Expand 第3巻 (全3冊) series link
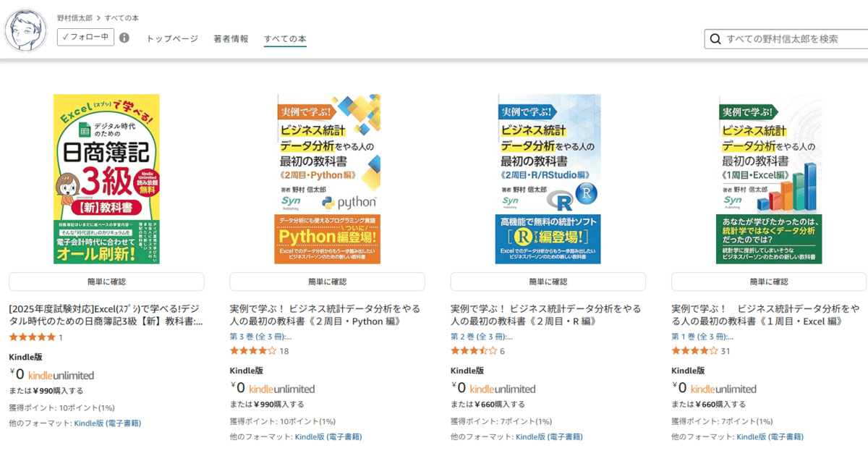Screen dimensions: 868x456 click(260, 337)
